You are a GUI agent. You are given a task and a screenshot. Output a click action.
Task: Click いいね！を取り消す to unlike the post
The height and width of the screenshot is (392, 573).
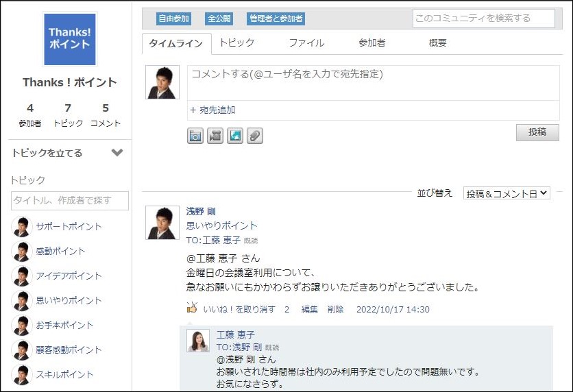tap(239, 310)
